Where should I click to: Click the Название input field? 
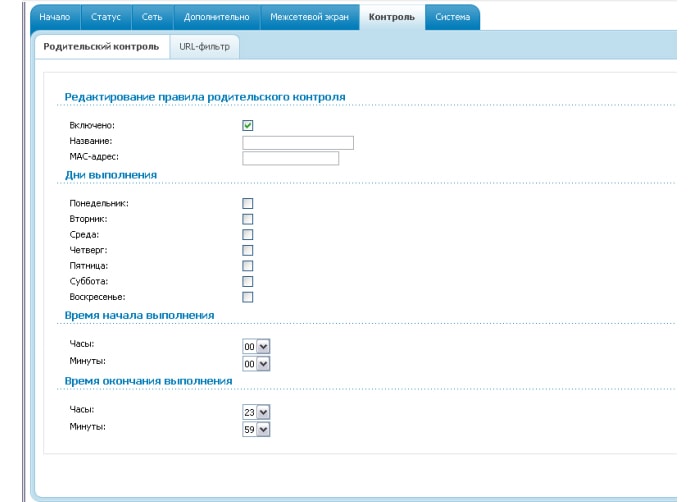(298, 143)
